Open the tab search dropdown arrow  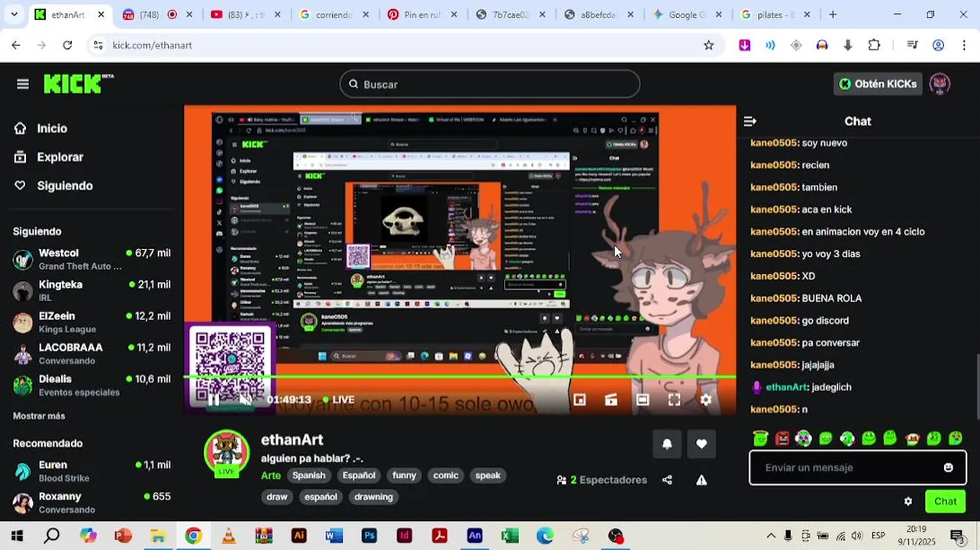pyautogui.click(x=13, y=15)
